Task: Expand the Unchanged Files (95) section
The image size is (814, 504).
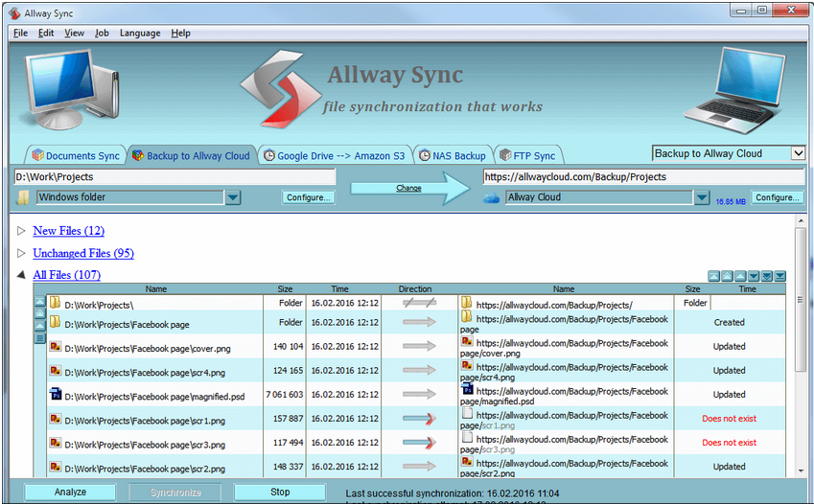Action: click(21, 253)
